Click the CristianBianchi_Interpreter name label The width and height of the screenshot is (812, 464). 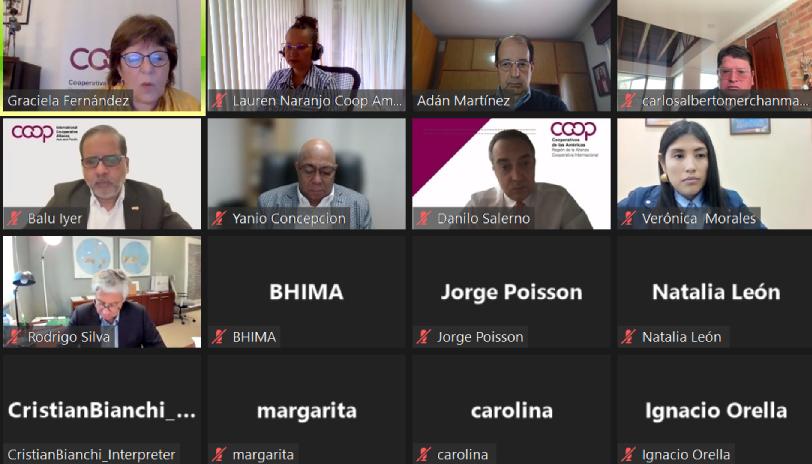click(91, 454)
